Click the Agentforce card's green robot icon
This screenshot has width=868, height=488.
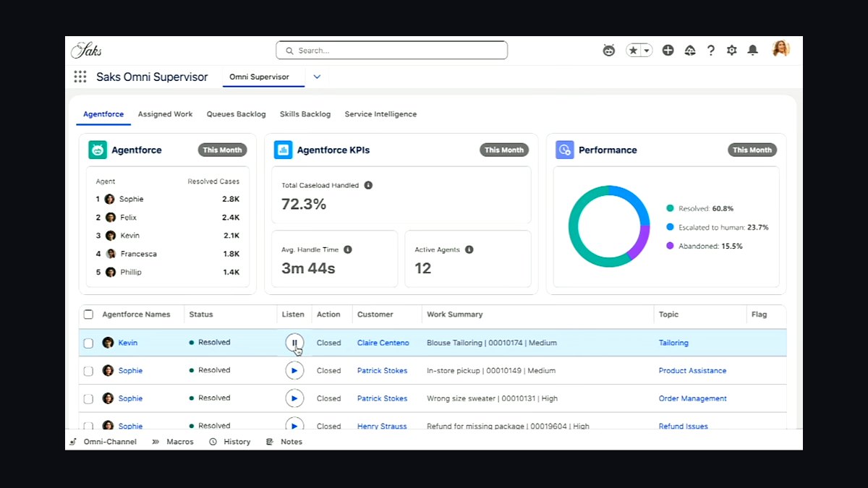tap(98, 150)
